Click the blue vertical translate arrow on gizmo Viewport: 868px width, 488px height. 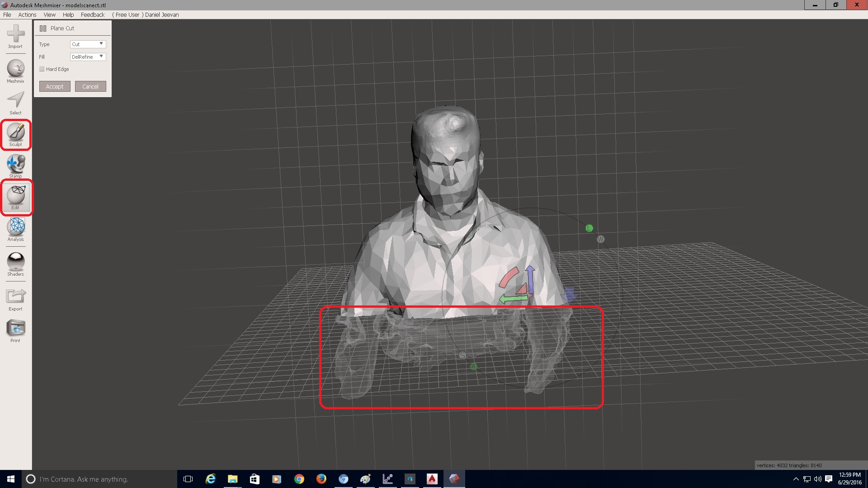pos(530,279)
